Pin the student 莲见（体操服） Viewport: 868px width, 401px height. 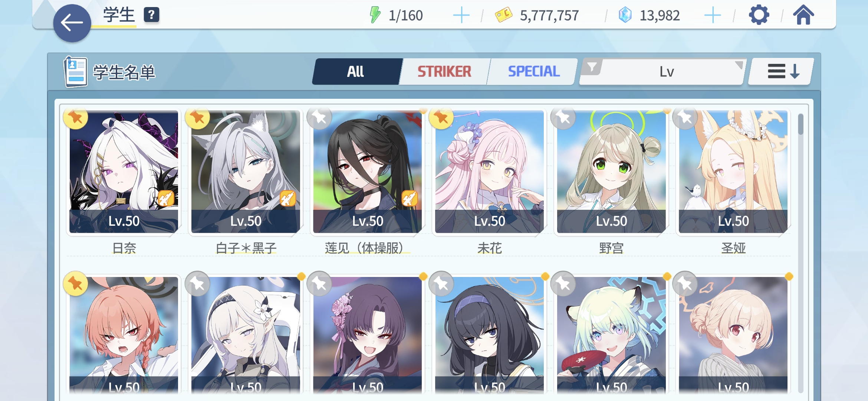pos(319,118)
